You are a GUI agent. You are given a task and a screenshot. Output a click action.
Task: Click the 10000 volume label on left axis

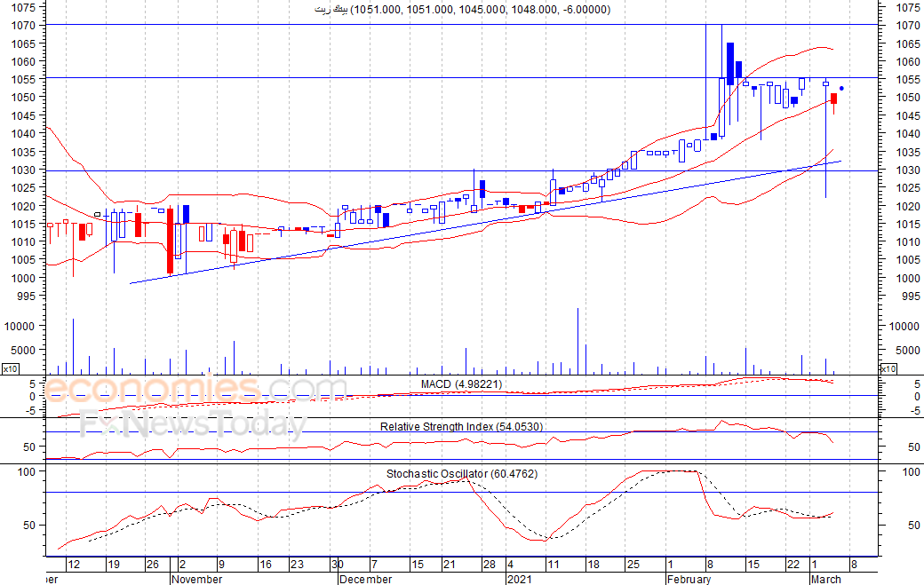pyautogui.click(x=21, y=326)
